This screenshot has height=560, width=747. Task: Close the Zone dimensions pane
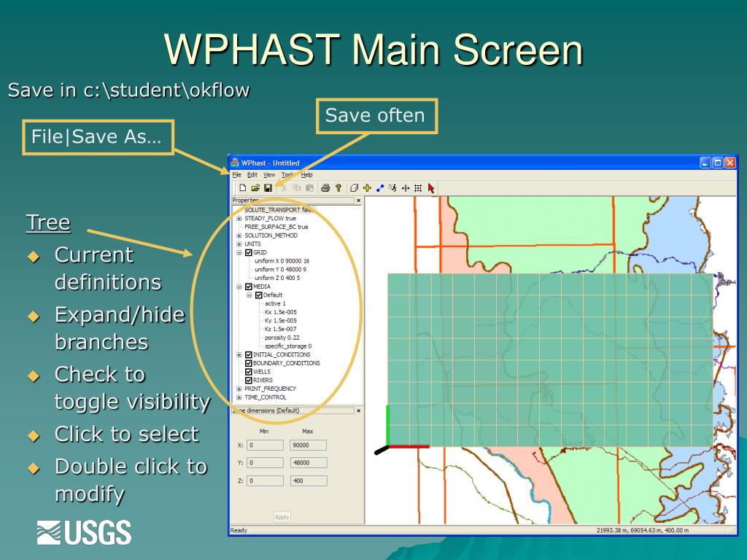[x=359, y=411]
